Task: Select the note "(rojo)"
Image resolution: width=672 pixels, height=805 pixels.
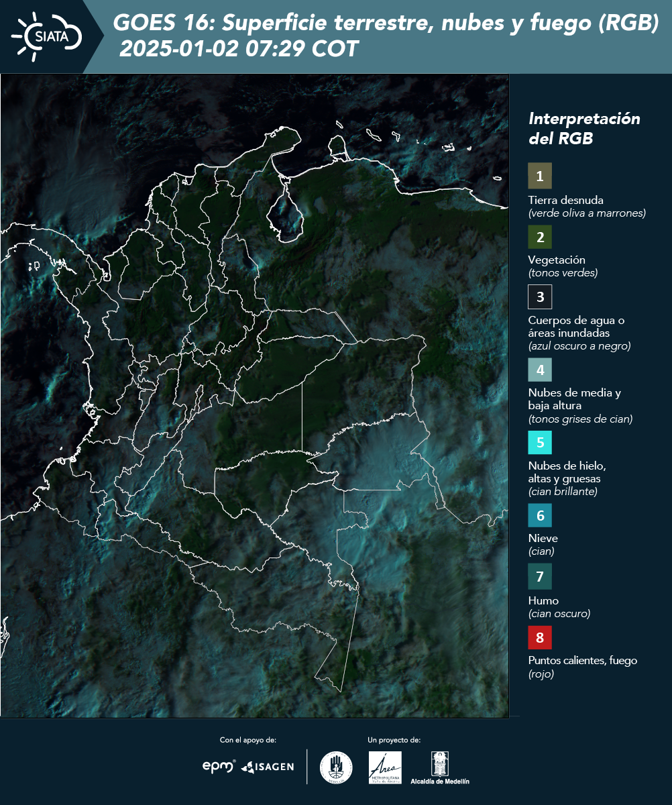Action: pos(541,675)
